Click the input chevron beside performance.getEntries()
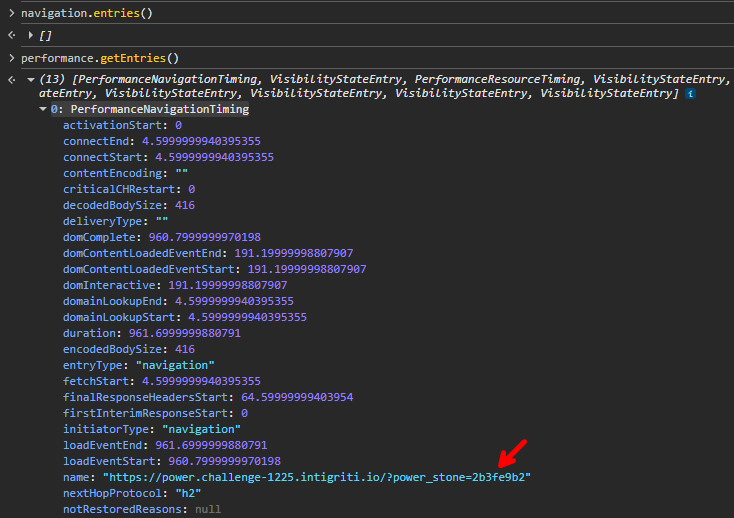The image size is (734, 518). (x=12, y=58)
